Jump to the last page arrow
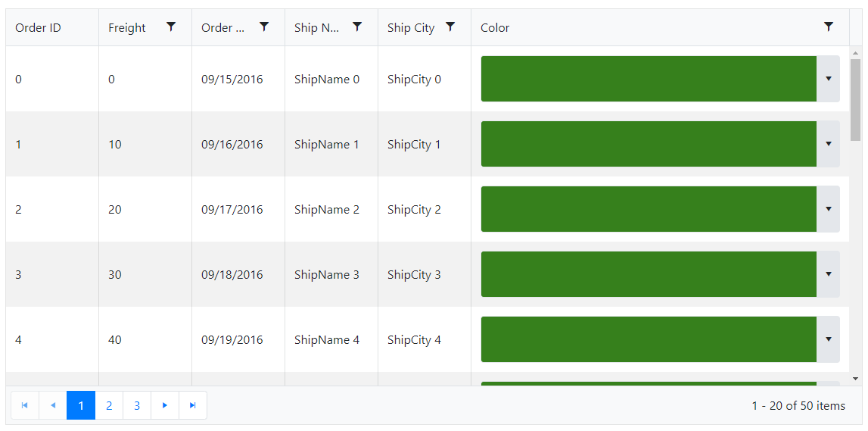 pyautogui.click(x=193, y=405)
